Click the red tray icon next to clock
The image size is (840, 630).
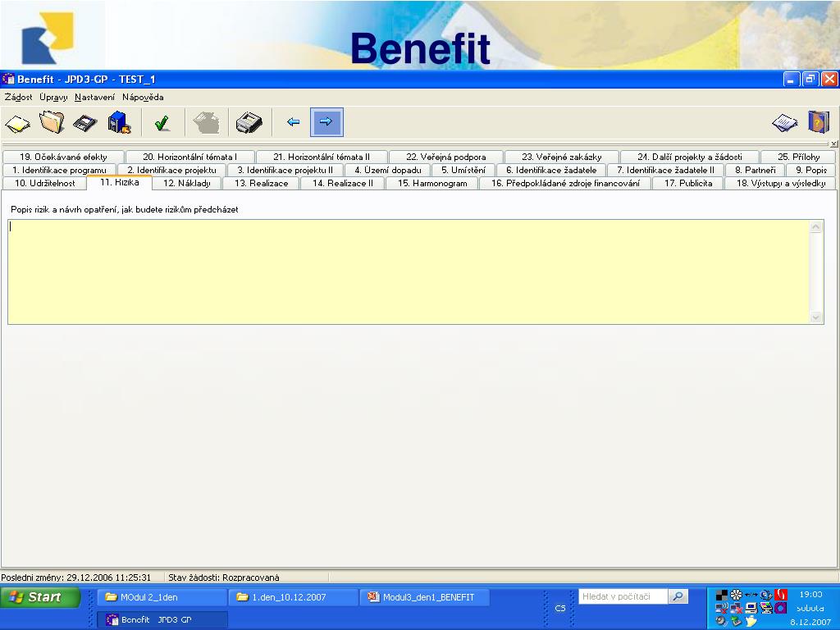(781, 595)
